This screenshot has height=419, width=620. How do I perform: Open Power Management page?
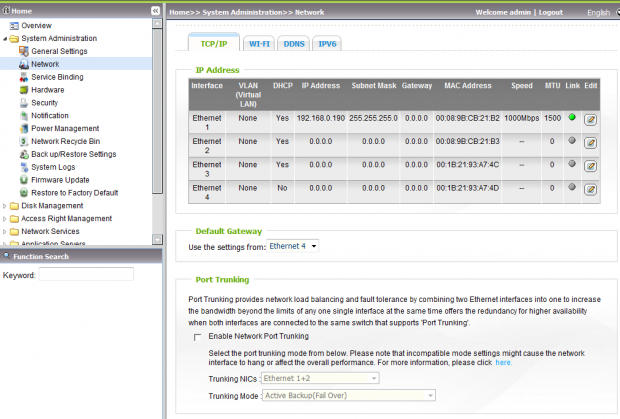point(65,128)
